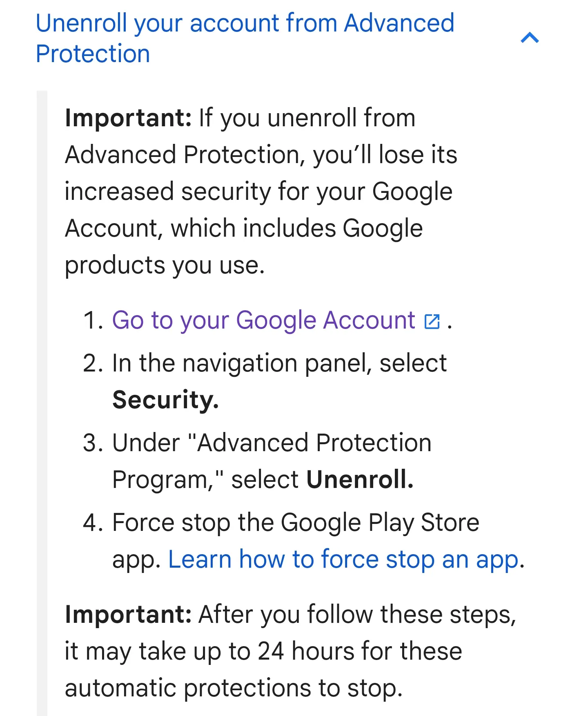Image resolution: width=588 pixels, height=716 pixels.
Task: Click the first bold 'Important:' label
Action: coord(128,119)
